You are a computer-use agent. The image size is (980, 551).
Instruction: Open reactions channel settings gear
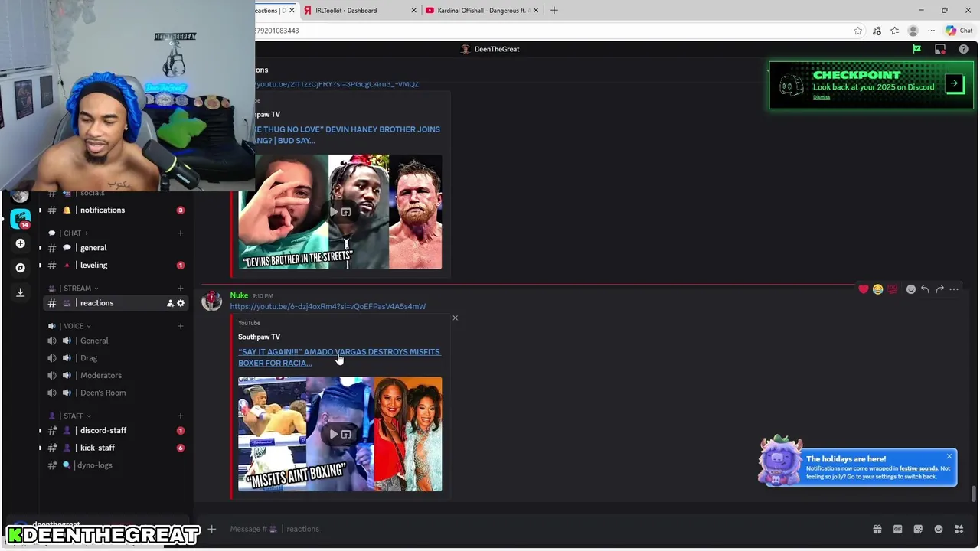pyautogui.click(x=181, y=303)
